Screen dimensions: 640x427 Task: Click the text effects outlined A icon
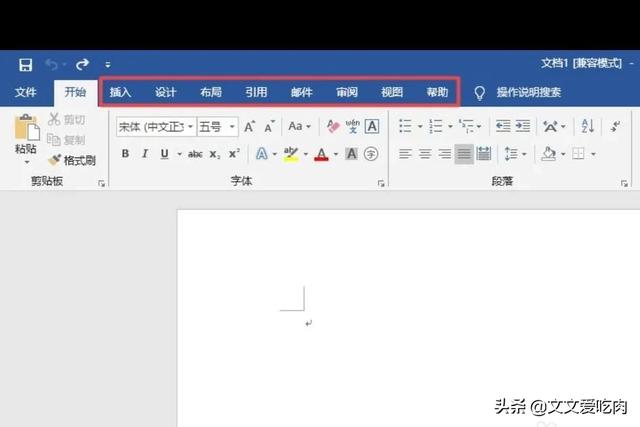click(x=262, y=154)
